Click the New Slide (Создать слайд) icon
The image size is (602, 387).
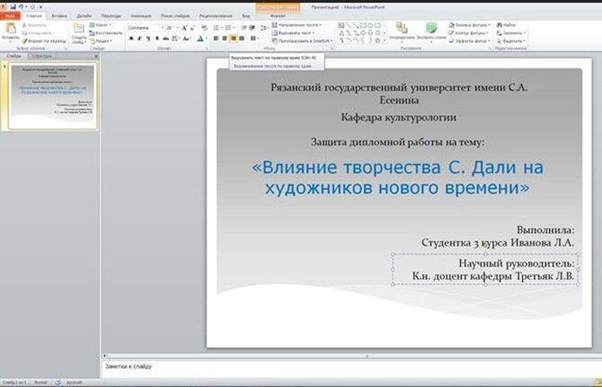[x=79, y=28]
